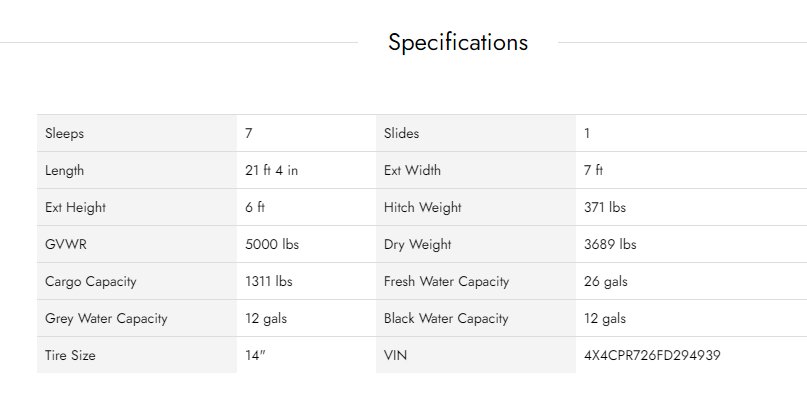Click the GVWR value 5000 lbs

tap(272, 245)
